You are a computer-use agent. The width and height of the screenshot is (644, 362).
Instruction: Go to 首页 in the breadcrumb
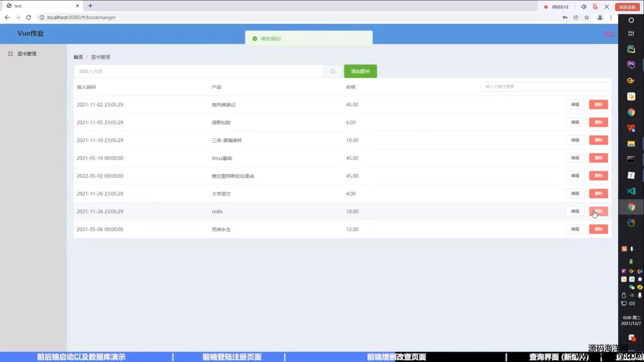click(78, 57)
